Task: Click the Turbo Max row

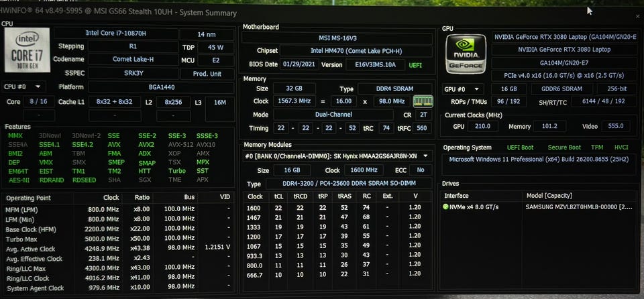Action: (x=118, y=239)
